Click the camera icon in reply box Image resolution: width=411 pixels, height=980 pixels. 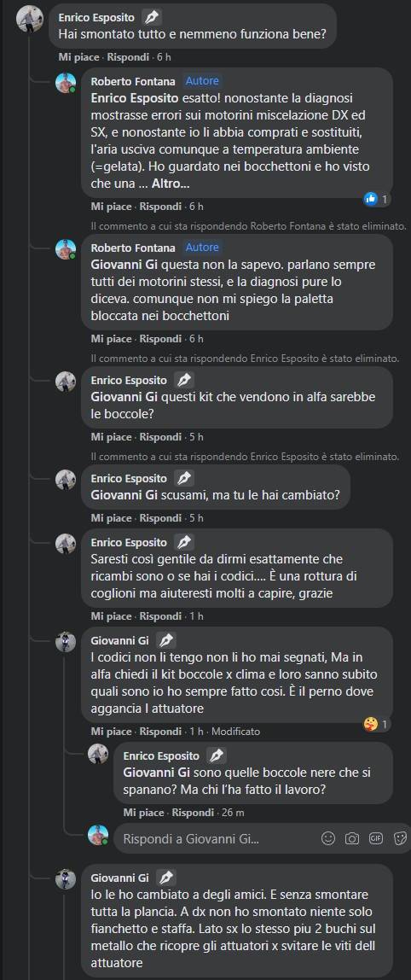[352, 838]
